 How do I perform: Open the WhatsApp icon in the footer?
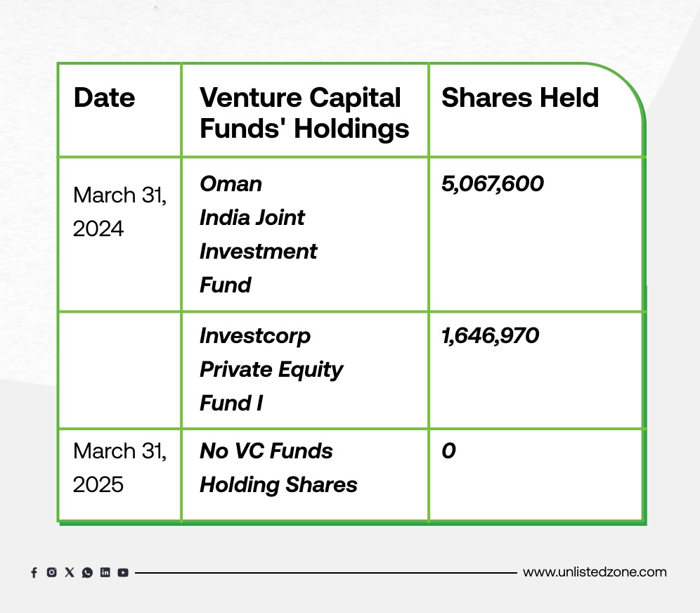click(x=87, y=572)
